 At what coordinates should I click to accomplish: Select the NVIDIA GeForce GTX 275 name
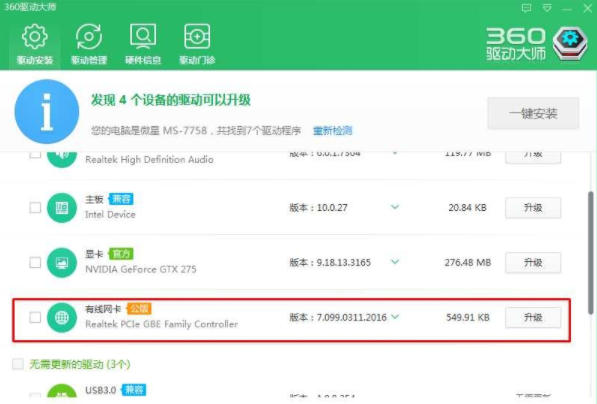pyautogui.click(x=141, y=269)
